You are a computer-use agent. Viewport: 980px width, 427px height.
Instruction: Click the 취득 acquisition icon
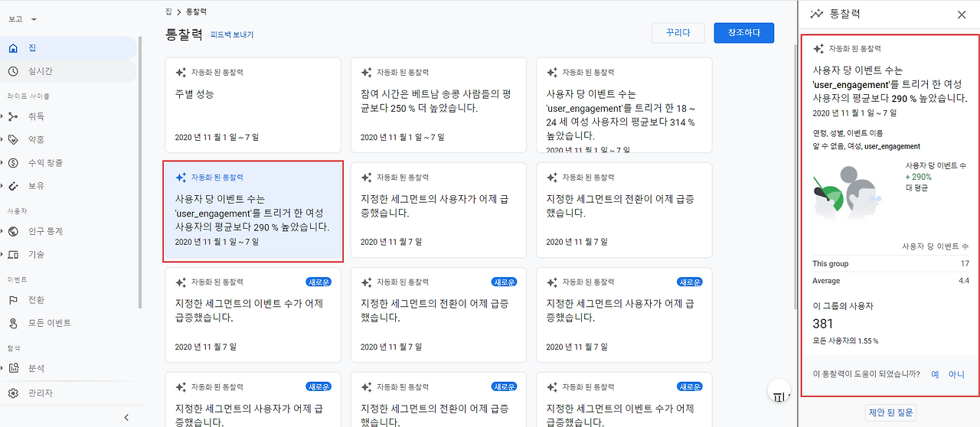coord(13,116)
